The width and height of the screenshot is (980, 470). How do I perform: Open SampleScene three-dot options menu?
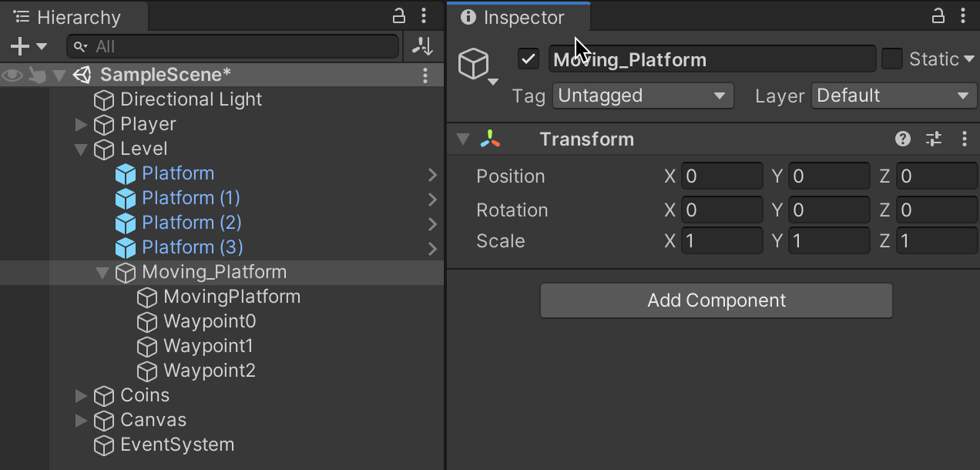[425, 75]
